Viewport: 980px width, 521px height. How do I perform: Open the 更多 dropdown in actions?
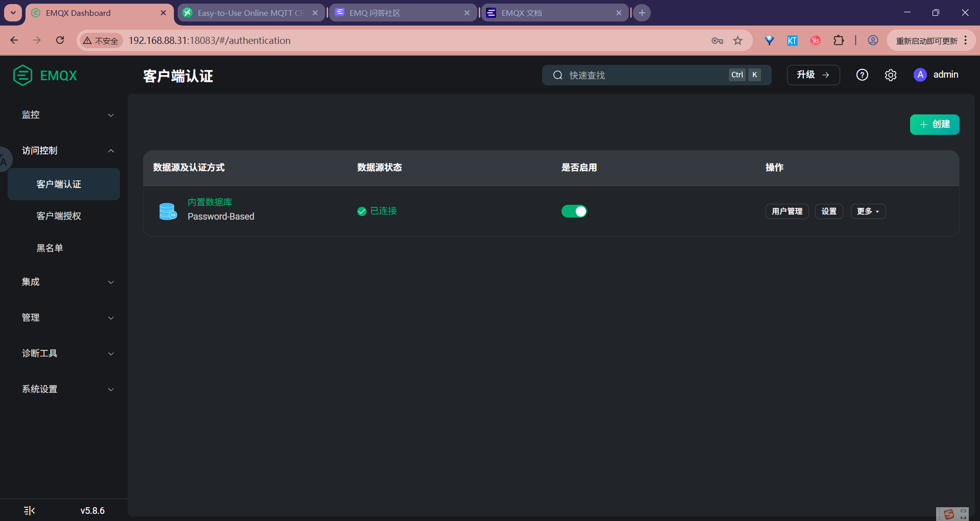click(868, 211)
